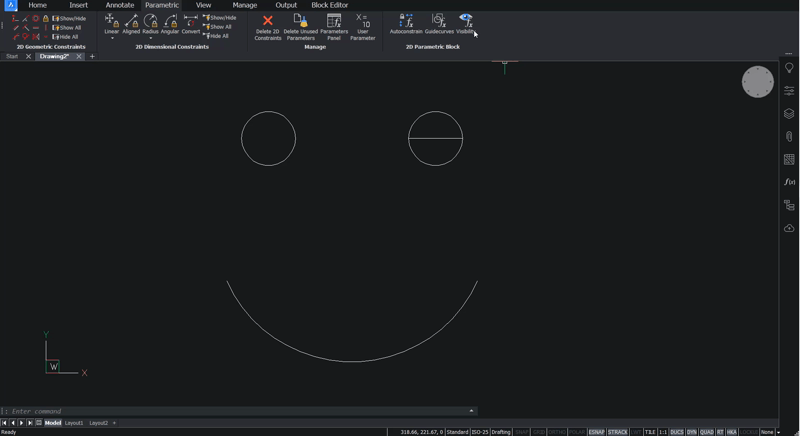The height and width of the screenshot is (436, 800).
Task: Open the Home ribbon tab
Action: pyautogui.click(x=37, y=5)
